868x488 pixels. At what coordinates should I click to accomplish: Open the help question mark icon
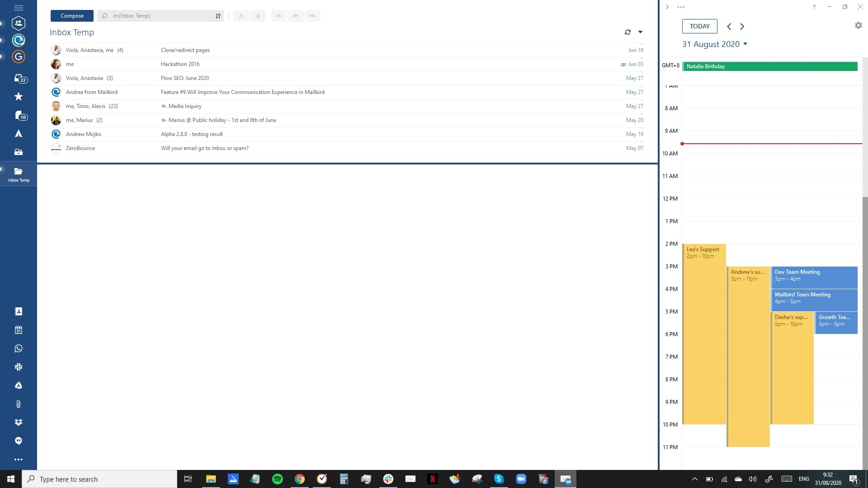coord(814,7)
